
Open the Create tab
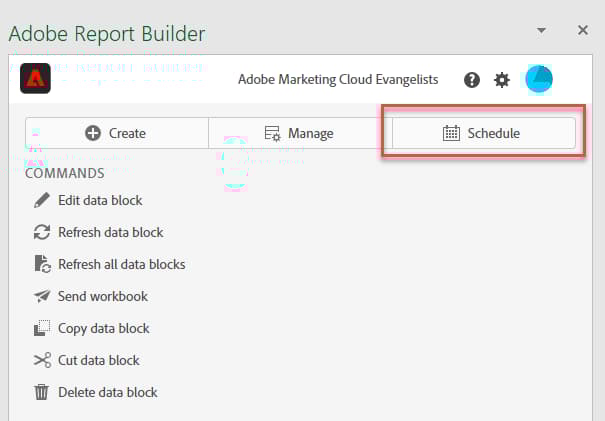[116, 133]
